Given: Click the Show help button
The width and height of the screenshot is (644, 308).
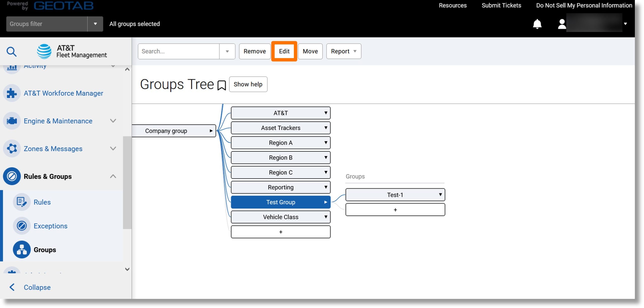Looking at the screenshot, I should click(x=248, y=84).
